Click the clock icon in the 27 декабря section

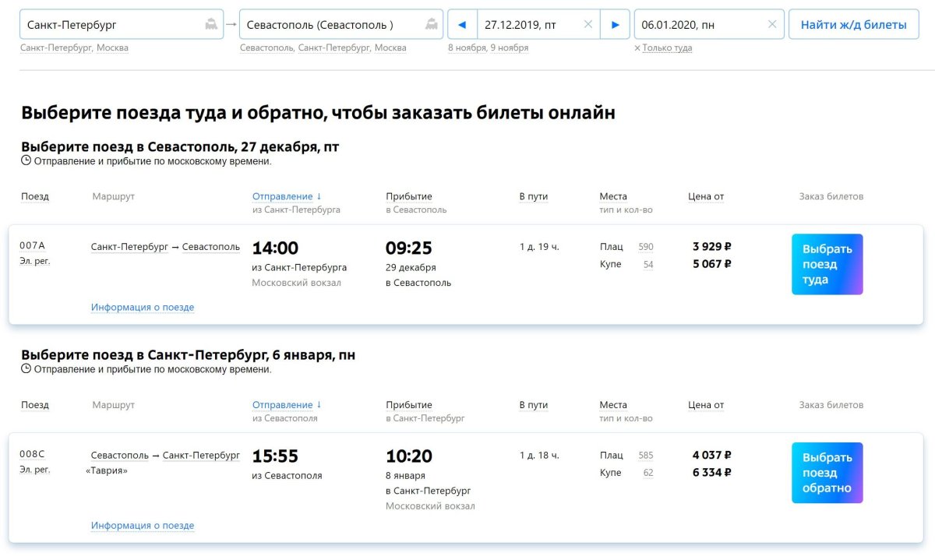[x=24, y=160]
